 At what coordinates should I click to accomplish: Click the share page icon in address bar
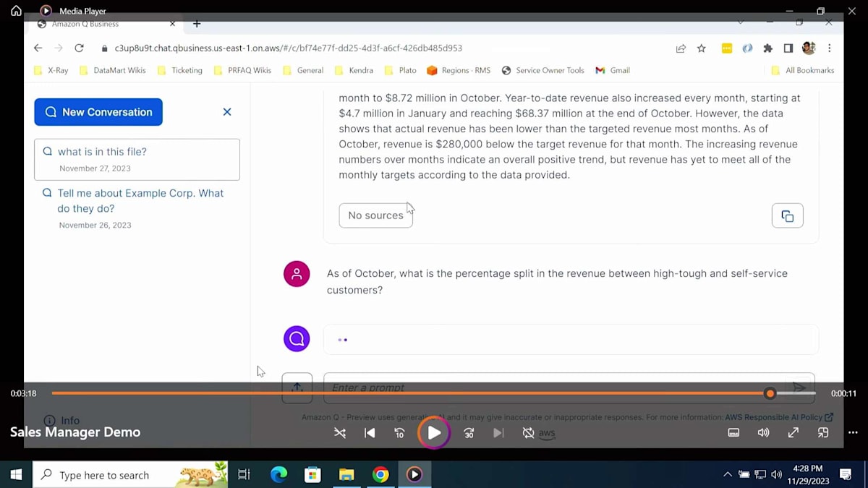point(681,48)
